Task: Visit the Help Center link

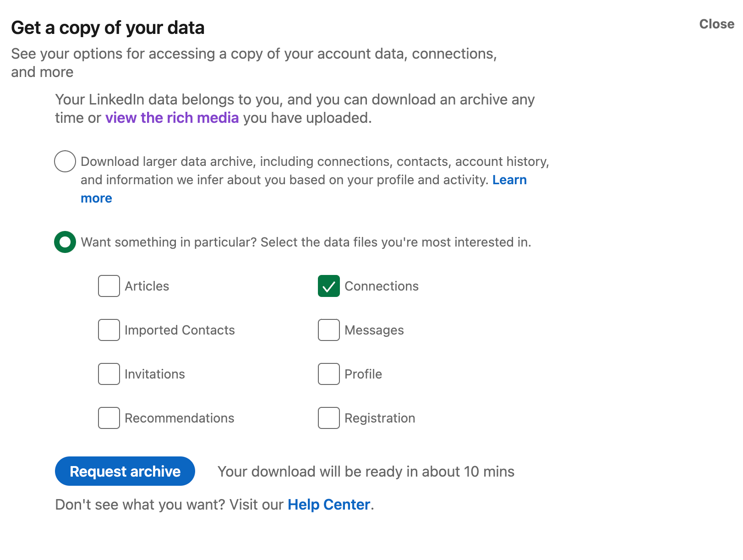Action: pyautogui.click(x=329, y=505)
